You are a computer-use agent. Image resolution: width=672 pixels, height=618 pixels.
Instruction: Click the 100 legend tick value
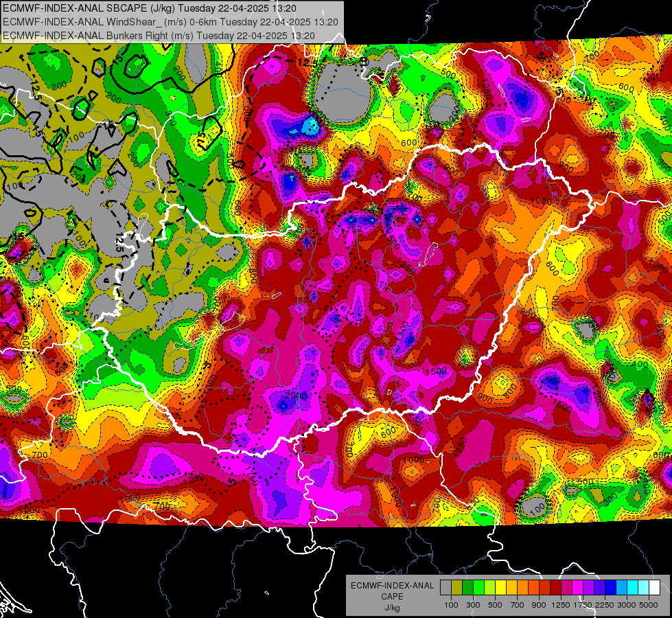point(451,605)
